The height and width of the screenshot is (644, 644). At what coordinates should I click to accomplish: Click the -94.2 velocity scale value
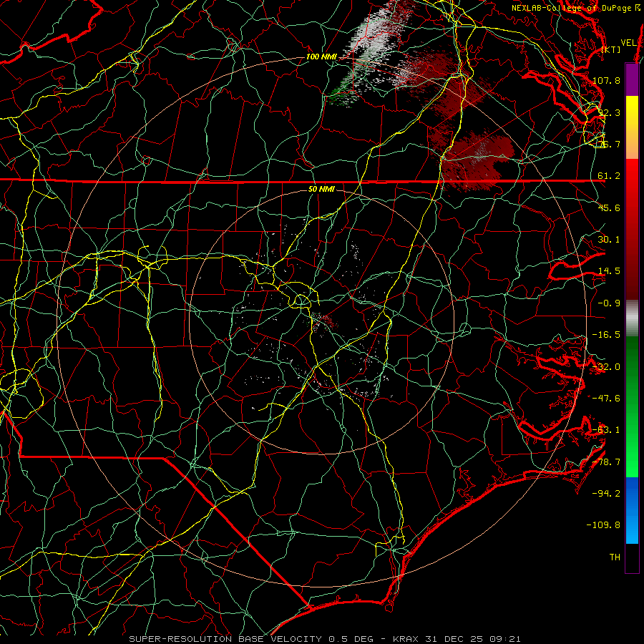tap(606, 494)
